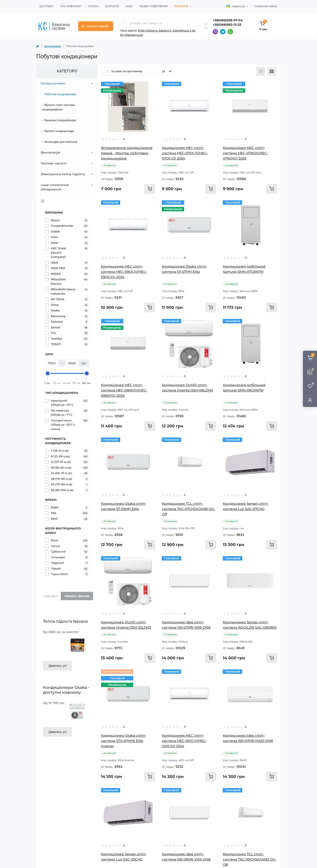Viewport: 317px width, 868px height.
Task: Add HEC-07NQ 9 900 грн item to cart
Action: pyautogui.click(x=272, y=189)
